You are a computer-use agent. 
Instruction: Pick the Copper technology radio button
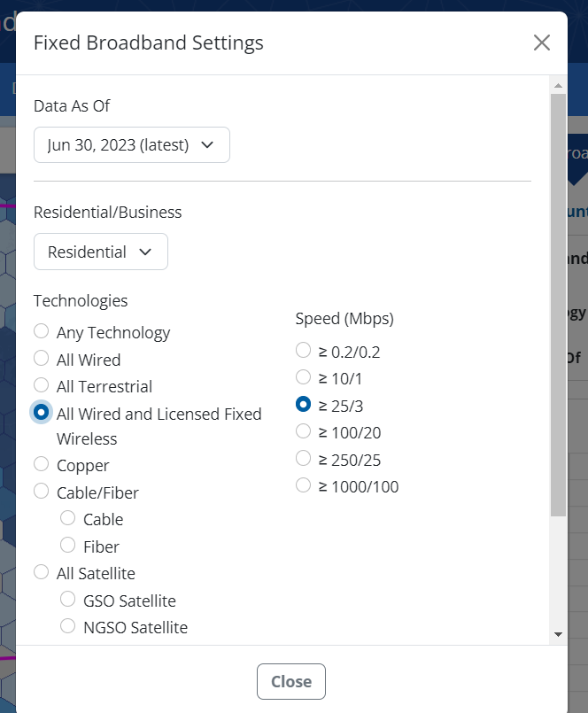coord(41,464)
